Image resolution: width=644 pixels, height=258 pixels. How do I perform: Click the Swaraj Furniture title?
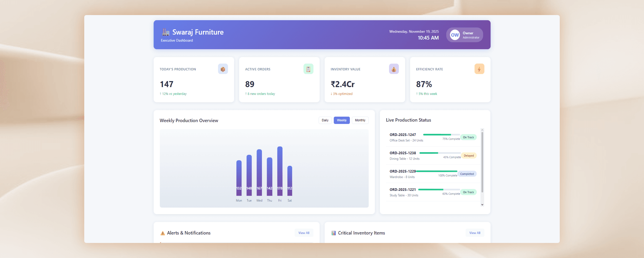point(198,32)
